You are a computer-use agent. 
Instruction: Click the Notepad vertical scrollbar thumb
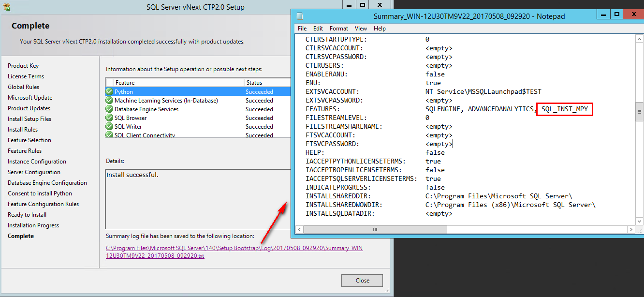(x=639, y=111)
